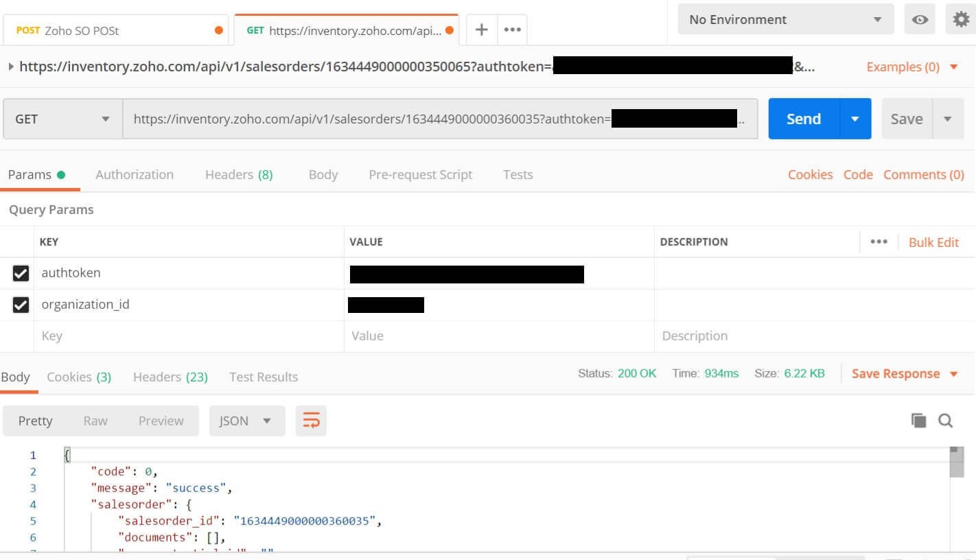Screen dimensions: 976x560
Task: Open the Authorization tab
Action: pos(135,174)
